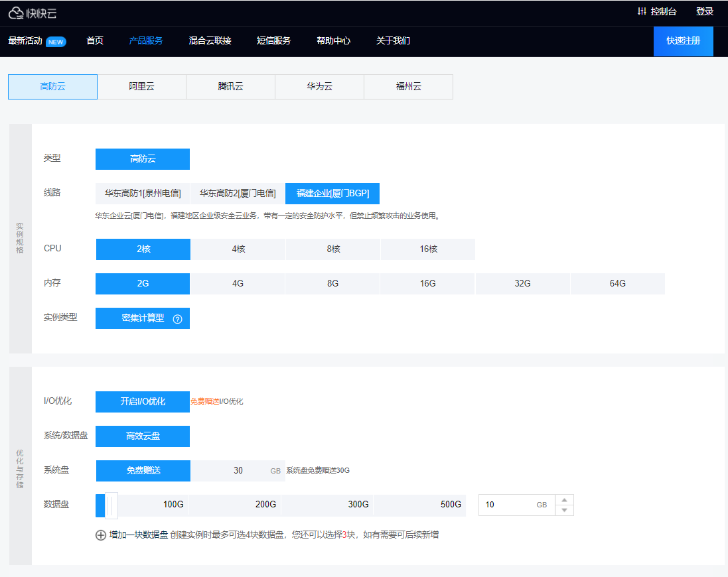This screenshot has height=577, width=728.
Task: Click the 快快云 cloud logo icon
Action: coord(16,13)
